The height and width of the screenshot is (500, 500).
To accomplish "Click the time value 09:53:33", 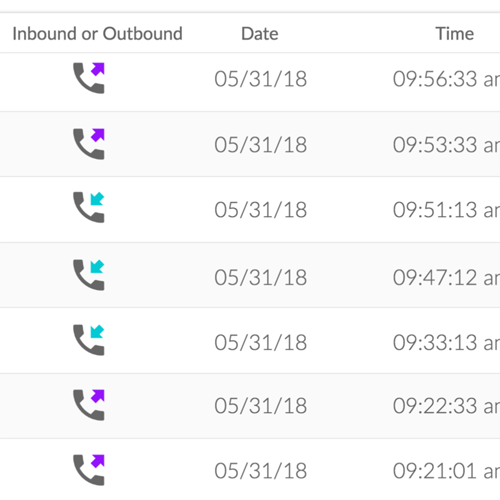I will [446, 145].
